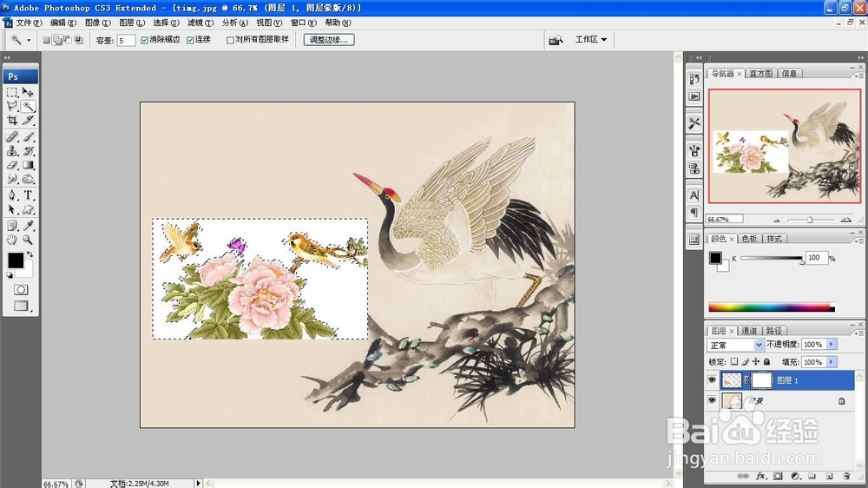Screen dimensions: 868x488
Task: Open the opacity (不透明度) slider arrow
Action: (831, 344)
